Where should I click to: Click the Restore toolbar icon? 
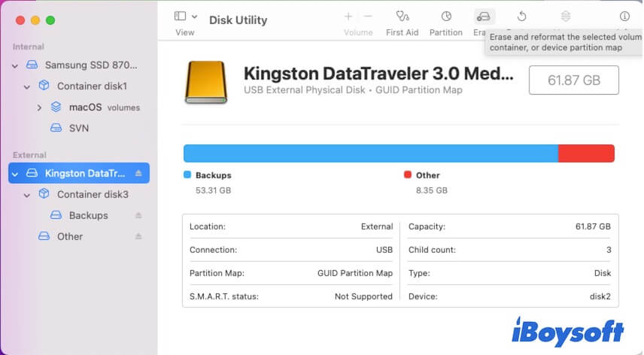pyautogui.click(x=521, y=17)
